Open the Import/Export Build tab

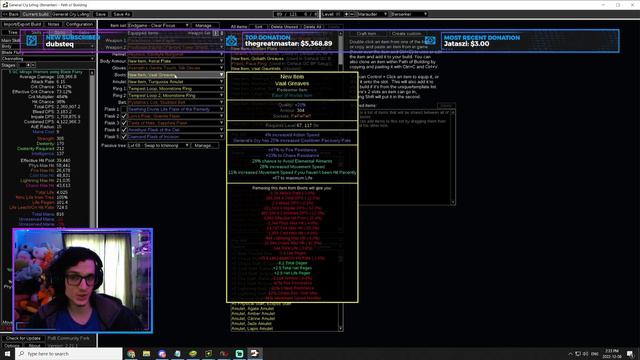pos(22,24)
